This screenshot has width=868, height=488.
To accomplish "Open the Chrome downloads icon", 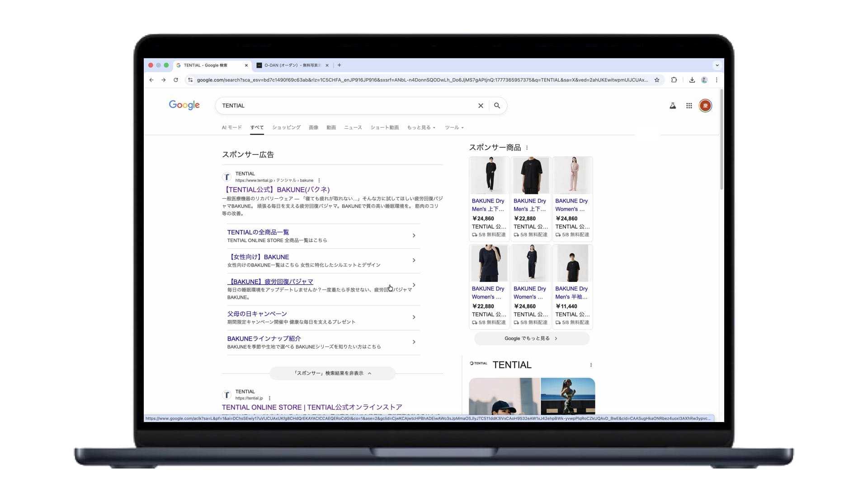I will click(x=692, y=80).
